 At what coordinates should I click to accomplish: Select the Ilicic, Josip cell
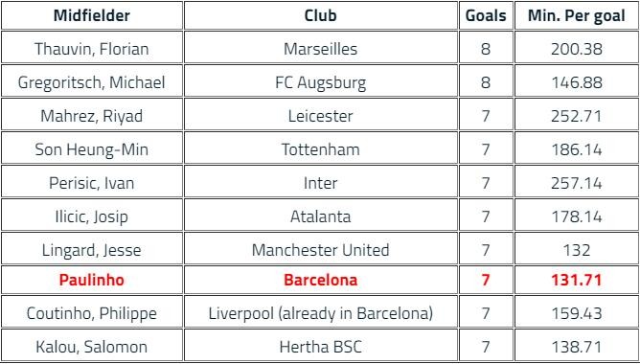pos(92,216)
